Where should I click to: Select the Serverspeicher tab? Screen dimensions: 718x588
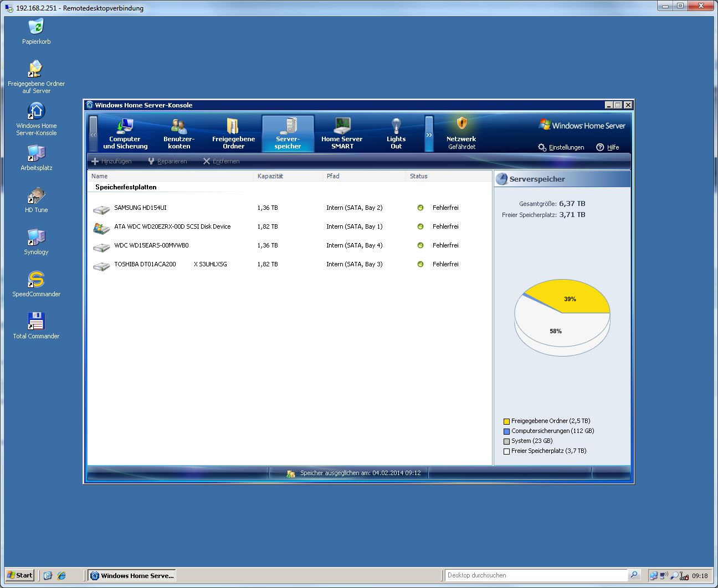pyautogui.click(x=288, y=133)
